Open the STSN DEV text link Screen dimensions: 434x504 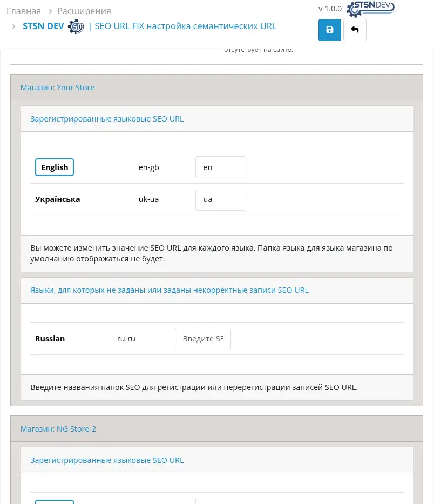coord(43,26)
